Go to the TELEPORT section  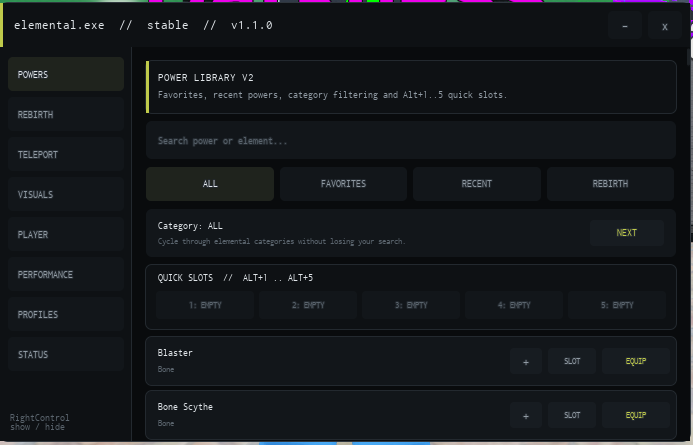pos(66,154)
